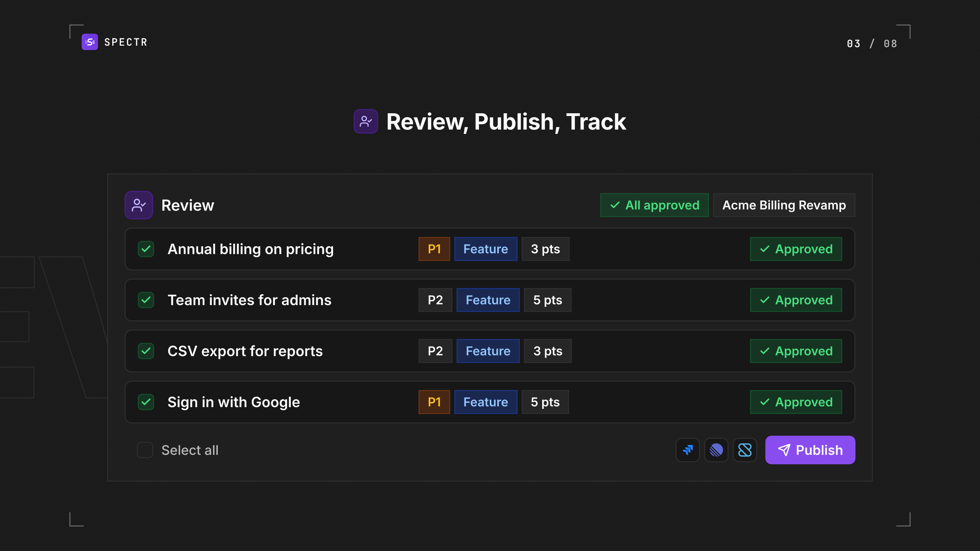Uncheck the Annual billing on pricing checkbox
Viewport: 980px width, 551px height.
click(x=146, y=249)
